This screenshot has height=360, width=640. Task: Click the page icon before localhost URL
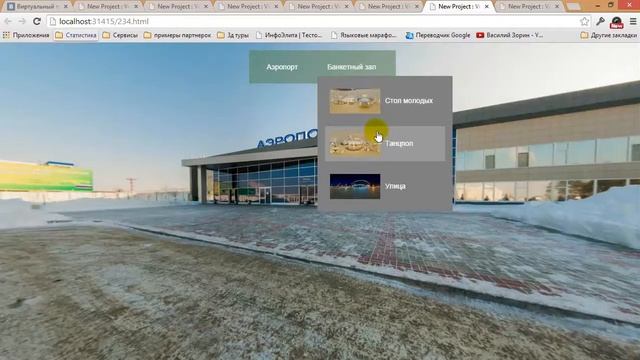point(53,21)
